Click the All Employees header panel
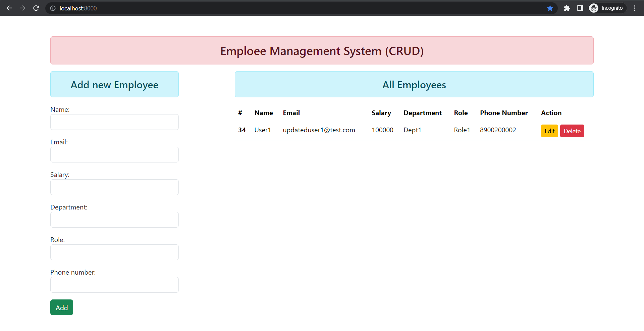The image size is (644, 331). 414,85
